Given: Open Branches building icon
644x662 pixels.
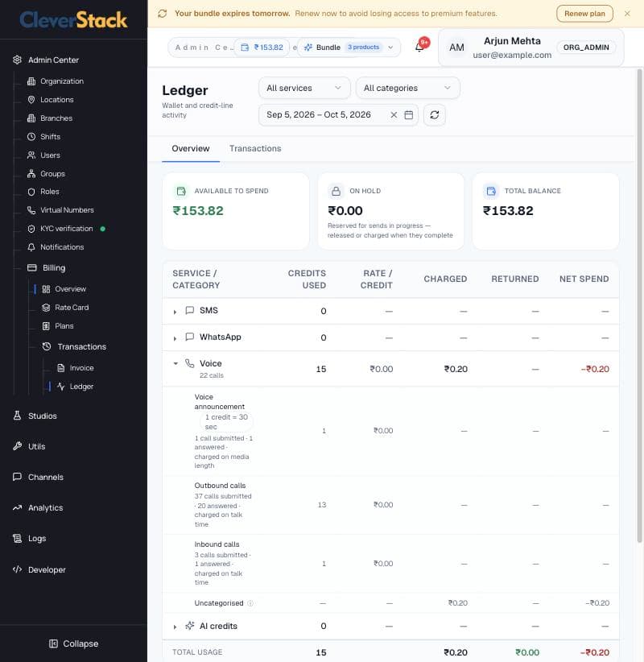Looking at the screenshot, I should coord(31,118).
